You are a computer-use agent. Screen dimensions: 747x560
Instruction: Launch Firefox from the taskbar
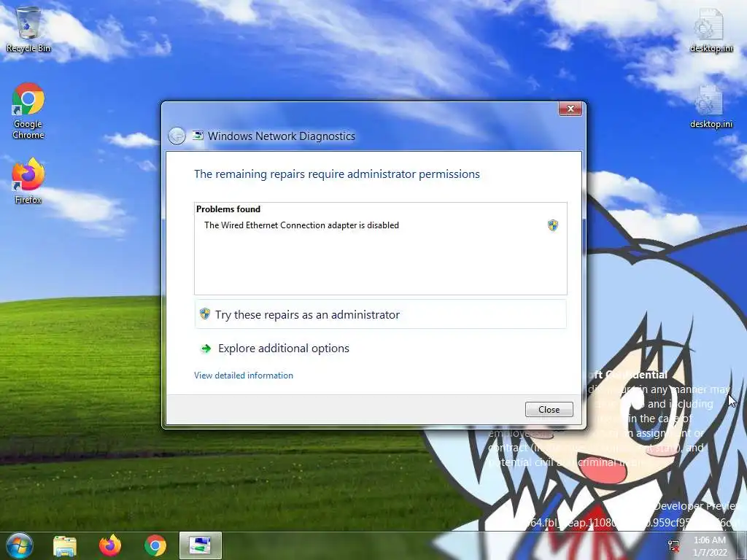110,545
